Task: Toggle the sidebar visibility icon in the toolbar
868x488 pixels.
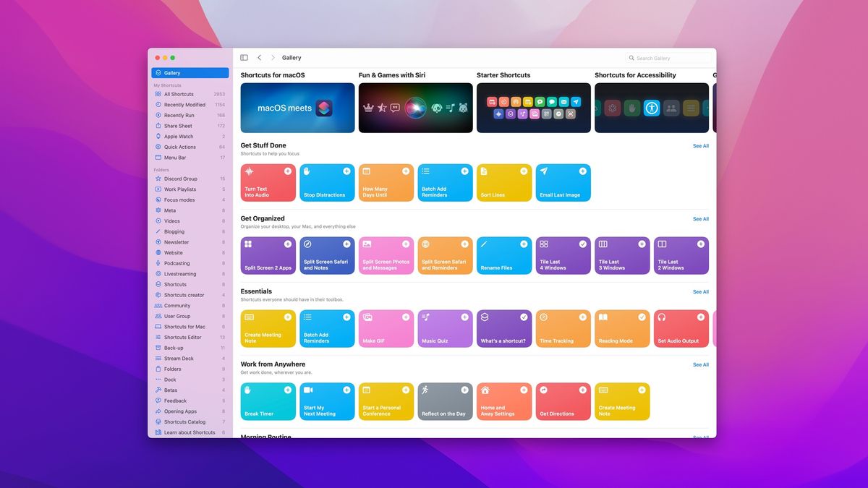Action: click(244, 57)
